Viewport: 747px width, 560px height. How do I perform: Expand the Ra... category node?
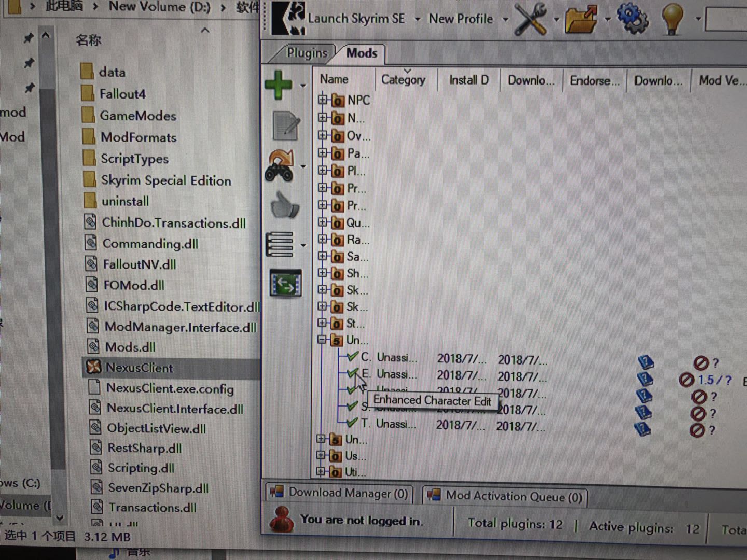pos(323,239)
